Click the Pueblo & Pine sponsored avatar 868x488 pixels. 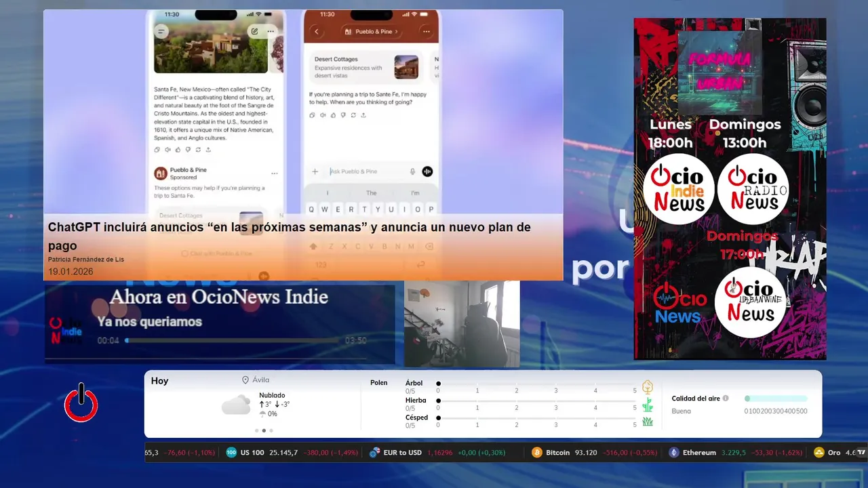click(x=160, y=173)
